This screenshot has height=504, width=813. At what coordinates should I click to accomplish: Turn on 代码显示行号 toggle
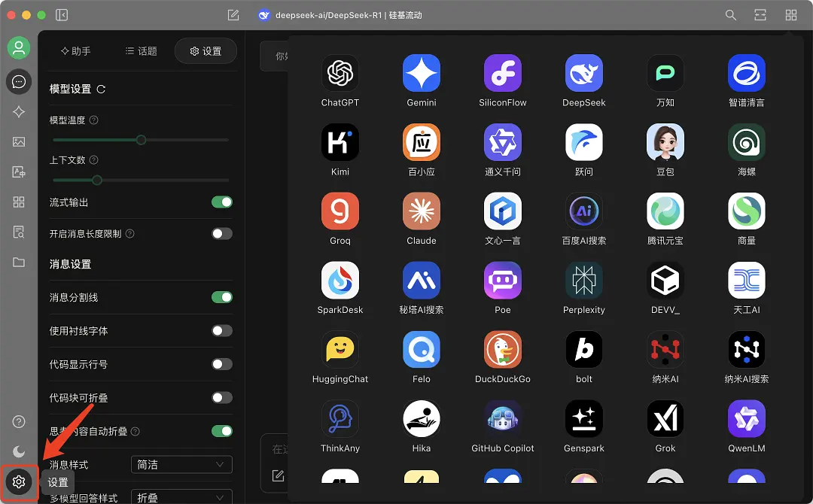point(222,364)
